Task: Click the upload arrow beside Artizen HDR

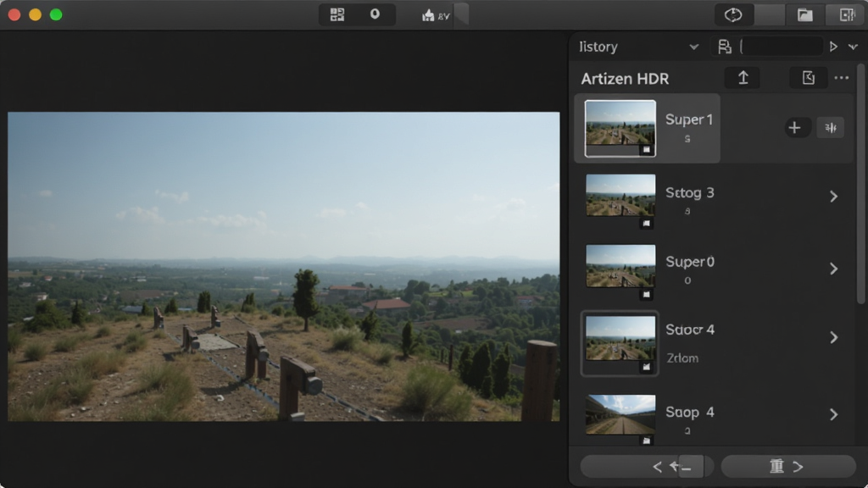Action: point(743,78)
